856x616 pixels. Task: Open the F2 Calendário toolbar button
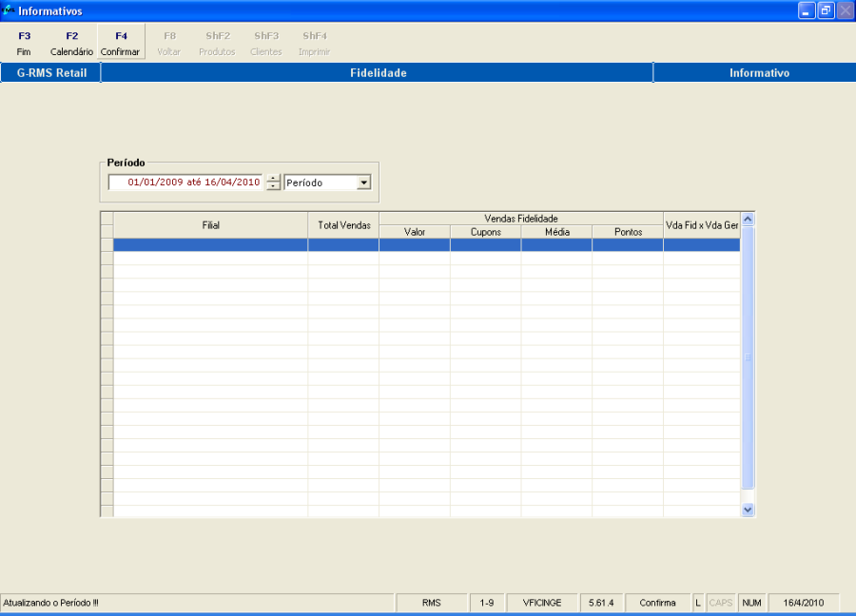pyautogui.click(x=72, y=43)
